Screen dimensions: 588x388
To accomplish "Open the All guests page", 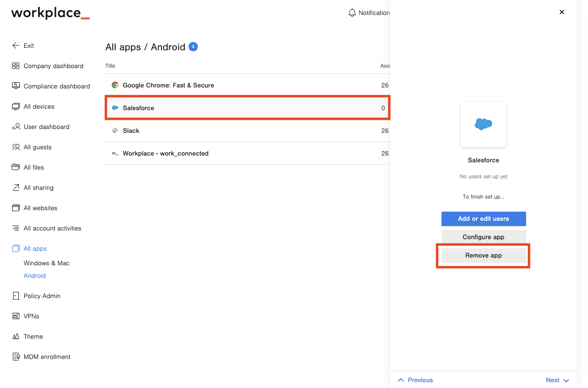I will [37, 147].
